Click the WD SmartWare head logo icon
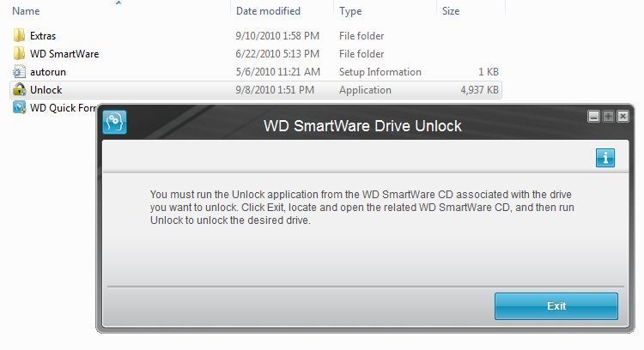 click(114, 123)
